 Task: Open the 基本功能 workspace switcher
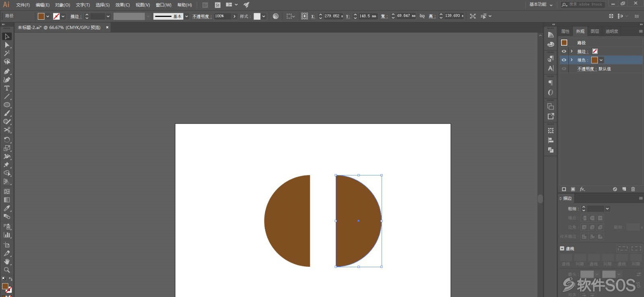(x=541, y=4)
